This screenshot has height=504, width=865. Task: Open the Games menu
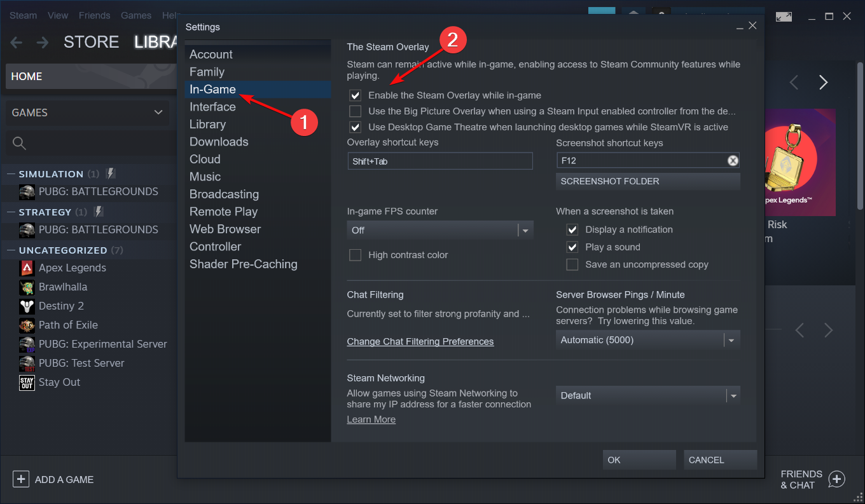(136, 15)
